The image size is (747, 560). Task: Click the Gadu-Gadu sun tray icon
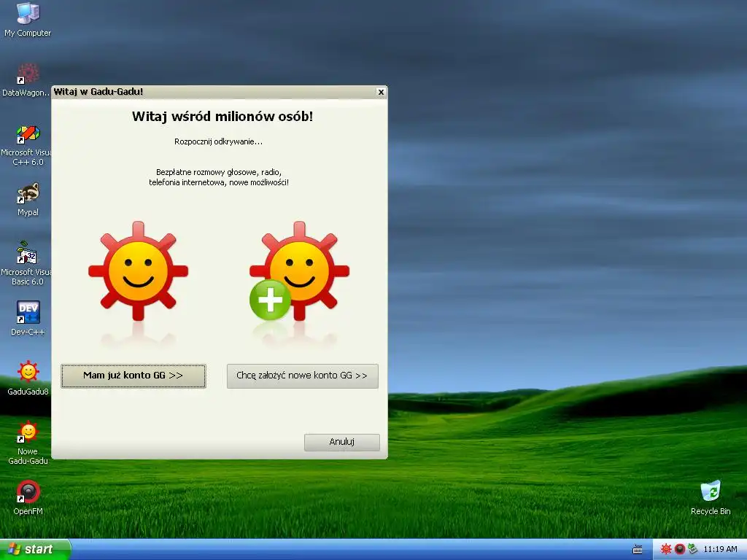665,550
